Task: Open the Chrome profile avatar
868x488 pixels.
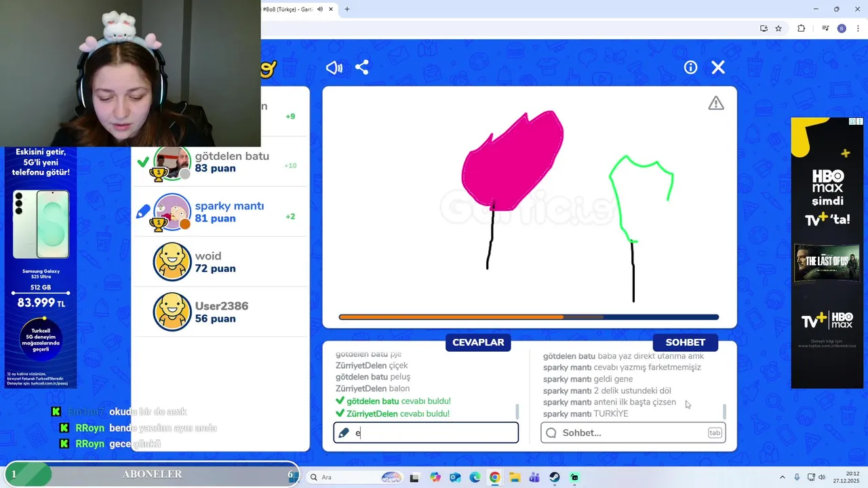Action: (842, 28)
